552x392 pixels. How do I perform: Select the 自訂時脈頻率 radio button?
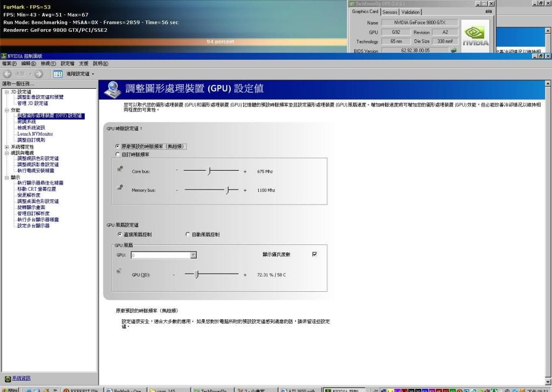[118, 155]
